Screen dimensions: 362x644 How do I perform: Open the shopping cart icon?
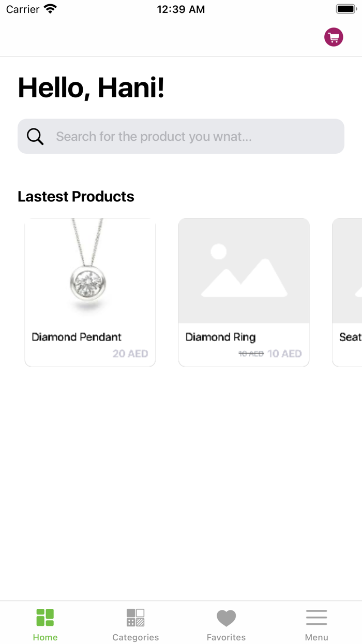coord(334,37)
